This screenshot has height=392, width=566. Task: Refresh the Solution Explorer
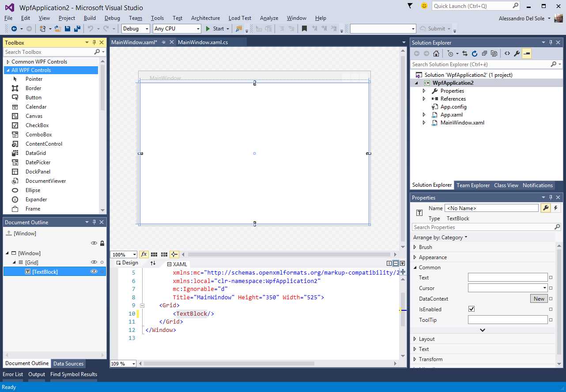click(x=474, y=53)
